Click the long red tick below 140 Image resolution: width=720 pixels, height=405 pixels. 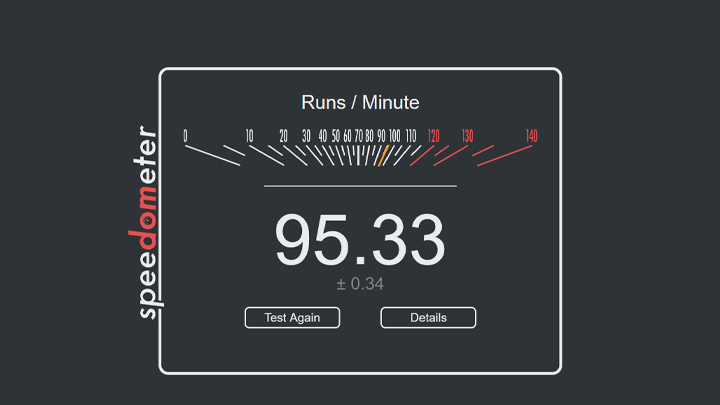tap(509, 154)
